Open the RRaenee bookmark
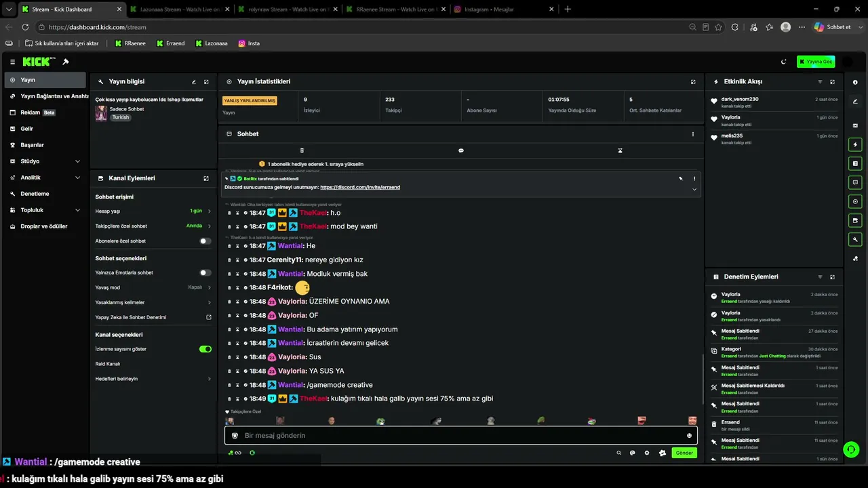868x488 pixels. pyautogui.click(x=130, y=43)
